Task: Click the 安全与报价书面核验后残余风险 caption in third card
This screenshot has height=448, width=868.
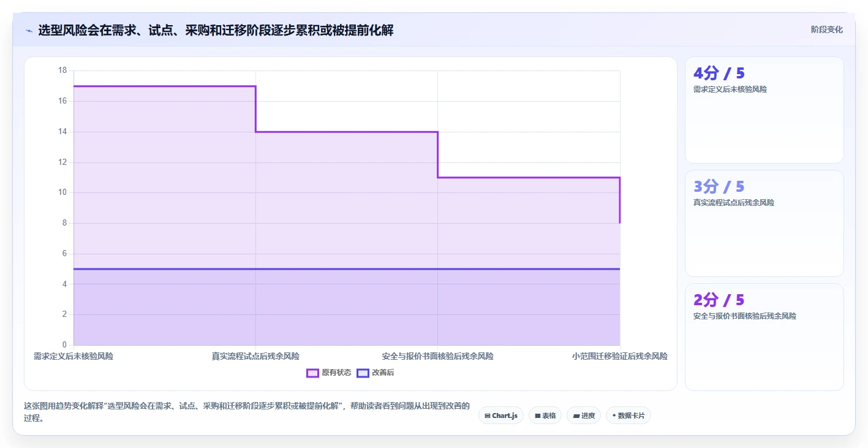Action: pos(744,316)
